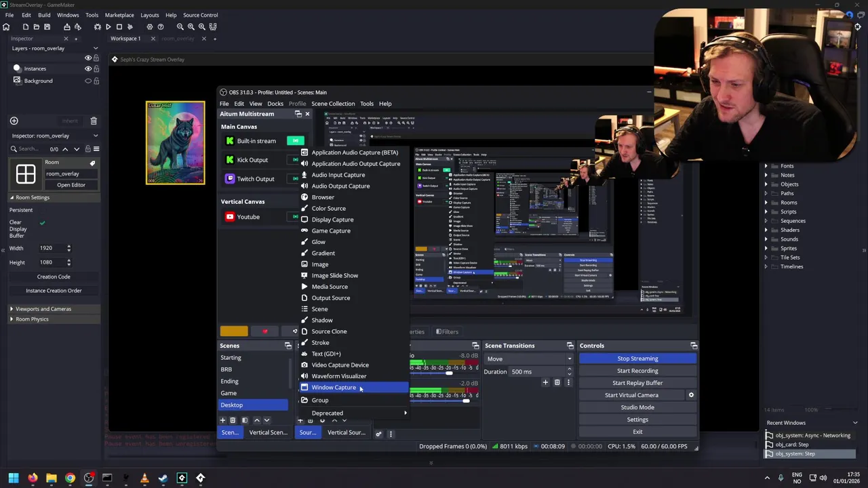Expand Sprites folder in asset browser

(x=766, y=248)
